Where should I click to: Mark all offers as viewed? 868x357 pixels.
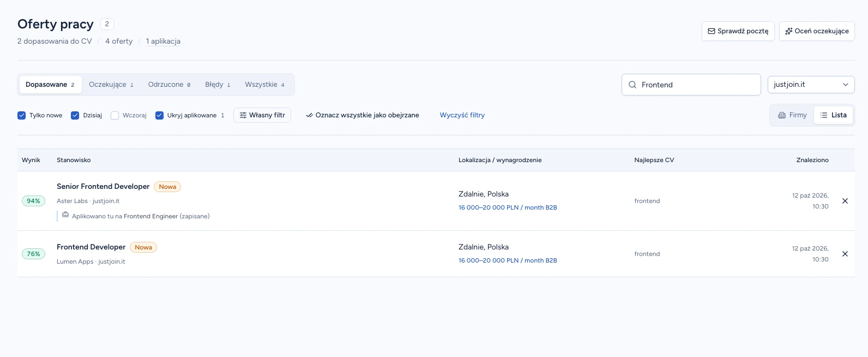point(363,115)
